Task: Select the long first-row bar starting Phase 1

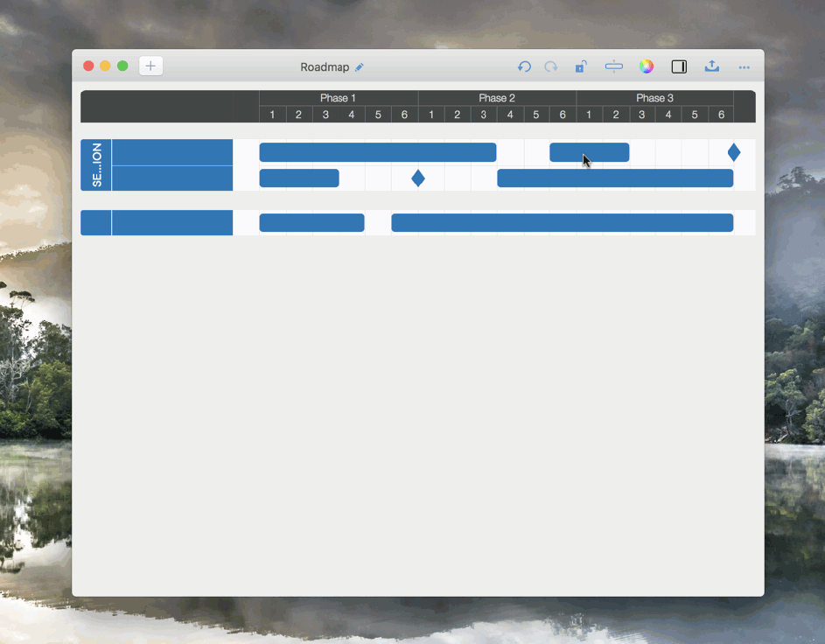Action: (x=377, y=153)
